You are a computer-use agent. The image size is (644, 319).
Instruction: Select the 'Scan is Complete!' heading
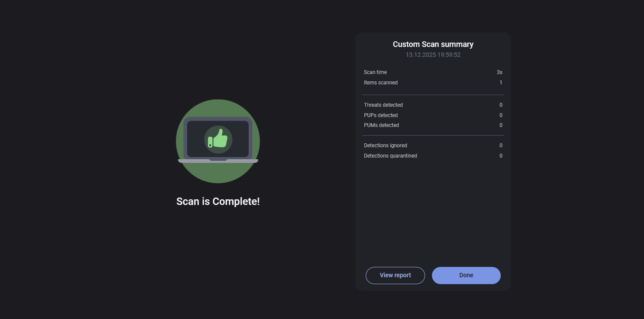tap(218, 201)
